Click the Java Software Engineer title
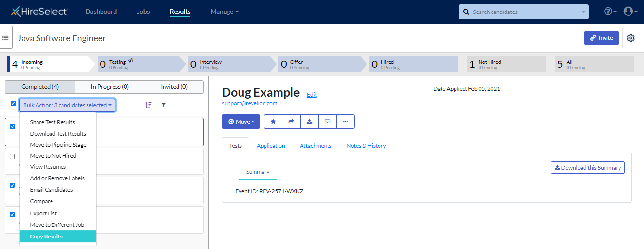This screenshot has height=249, width=644. [x=62, y=38]
